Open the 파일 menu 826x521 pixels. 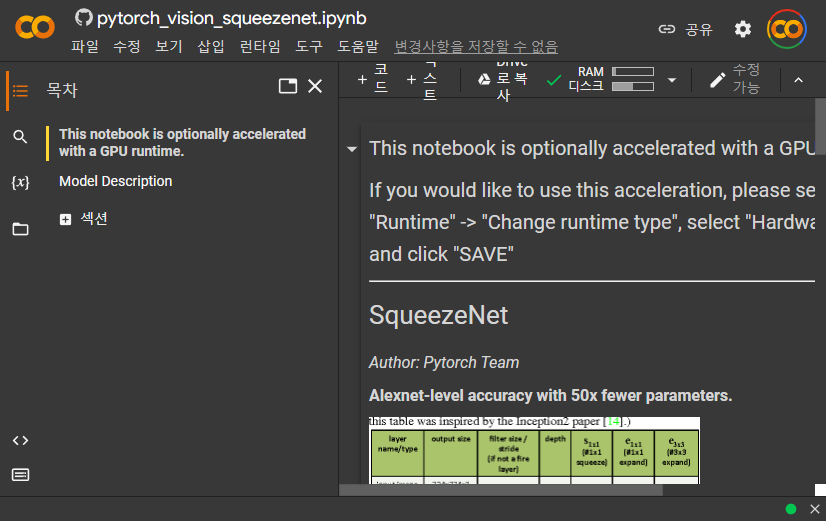(85, 46)
